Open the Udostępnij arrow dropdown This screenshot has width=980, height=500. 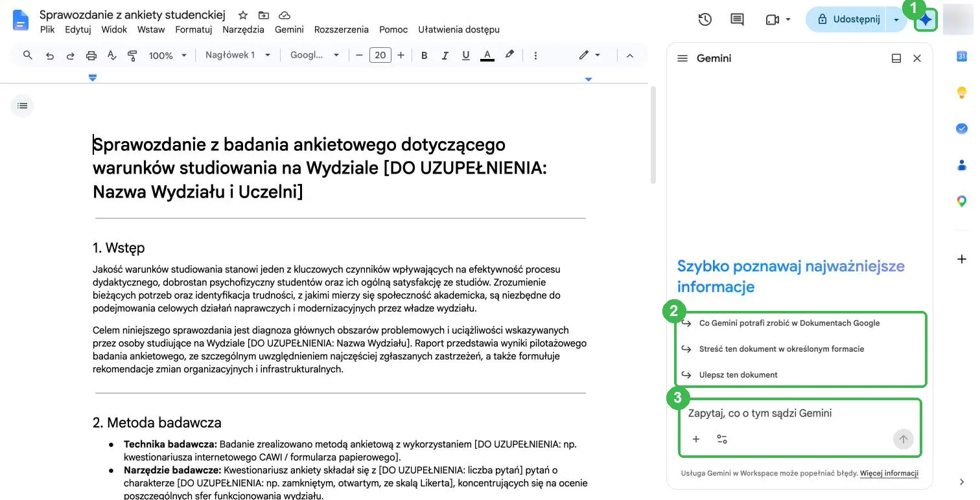(x=896, y=19)
